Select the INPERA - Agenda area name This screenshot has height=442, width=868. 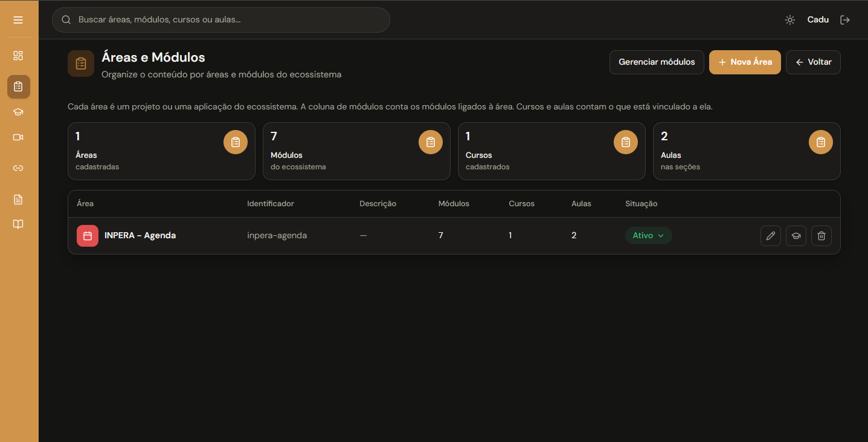pos(140,236)
